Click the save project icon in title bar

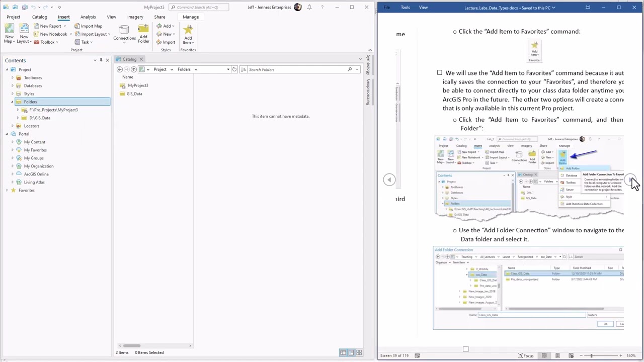(25, 7)
